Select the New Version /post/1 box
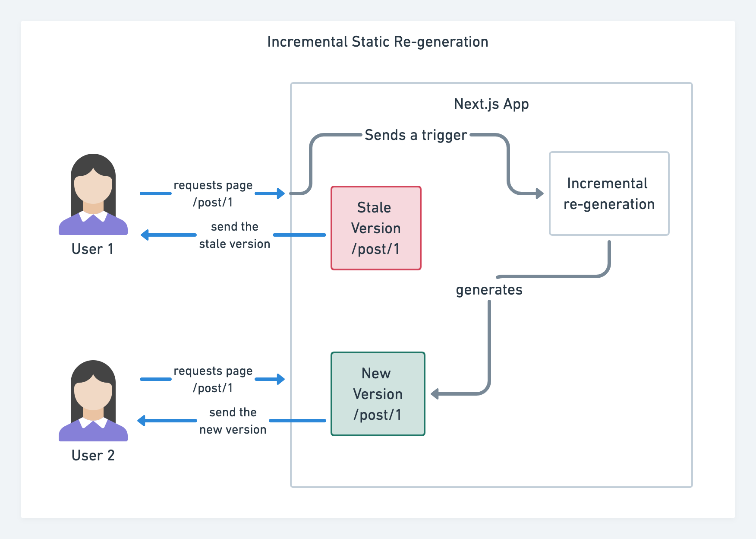 (378, 394)
